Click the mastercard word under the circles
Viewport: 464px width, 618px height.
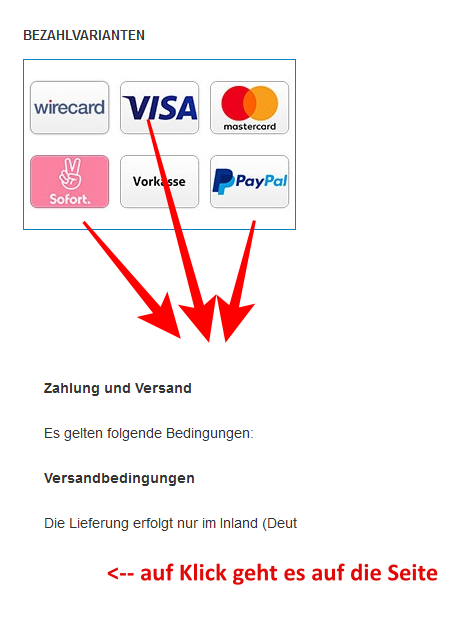point(250,127)
